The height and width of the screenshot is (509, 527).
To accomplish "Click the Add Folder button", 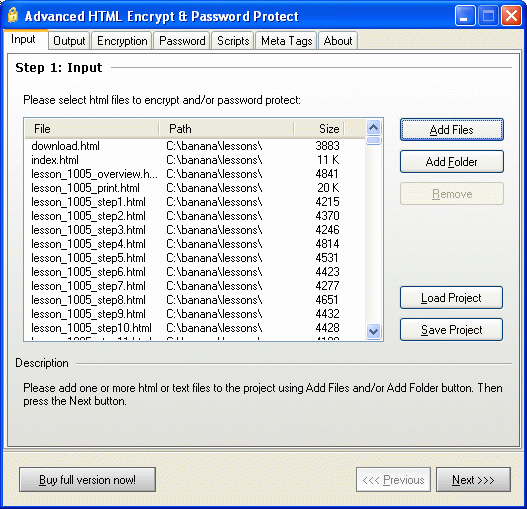I will pyautogui.click(x=452, y=162).
